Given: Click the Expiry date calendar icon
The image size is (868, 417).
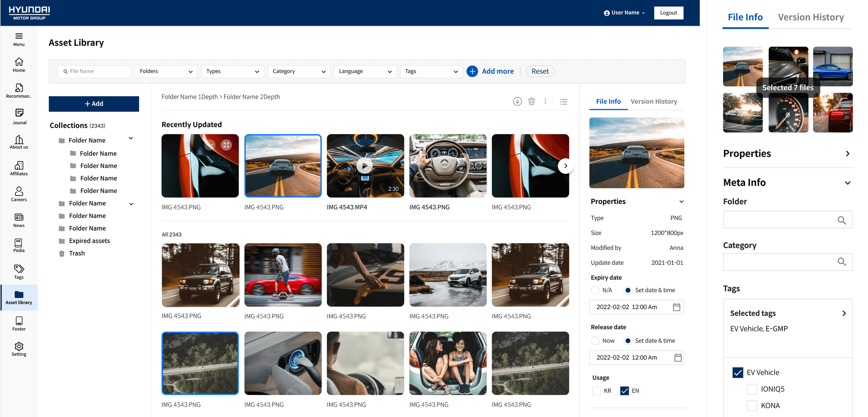Looking at the screenshot, I should [x=676, y=307].
